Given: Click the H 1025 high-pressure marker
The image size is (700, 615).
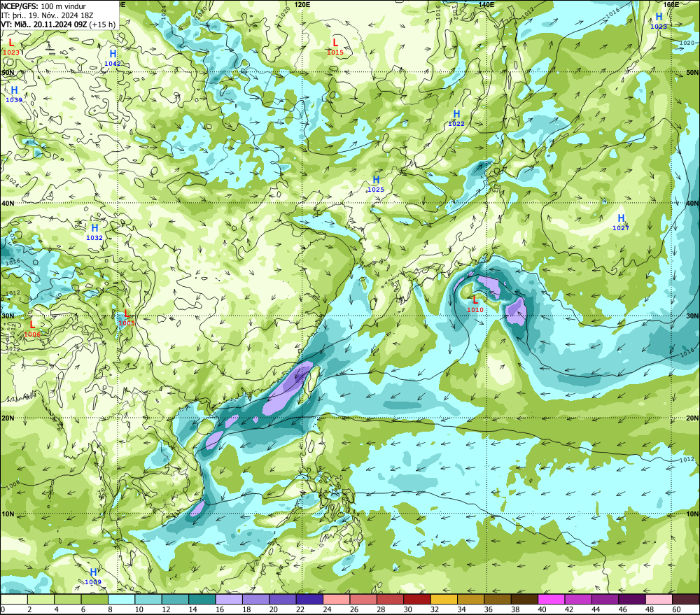Looking at the screenshot, I should pyautogui.click(x=376, y=184).
